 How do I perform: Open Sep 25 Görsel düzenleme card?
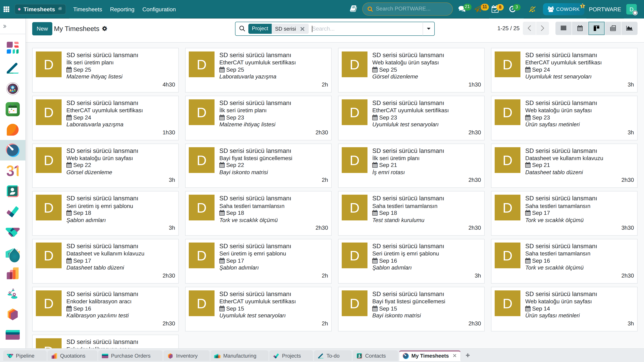pyautogui.click(x=411, y=70)
